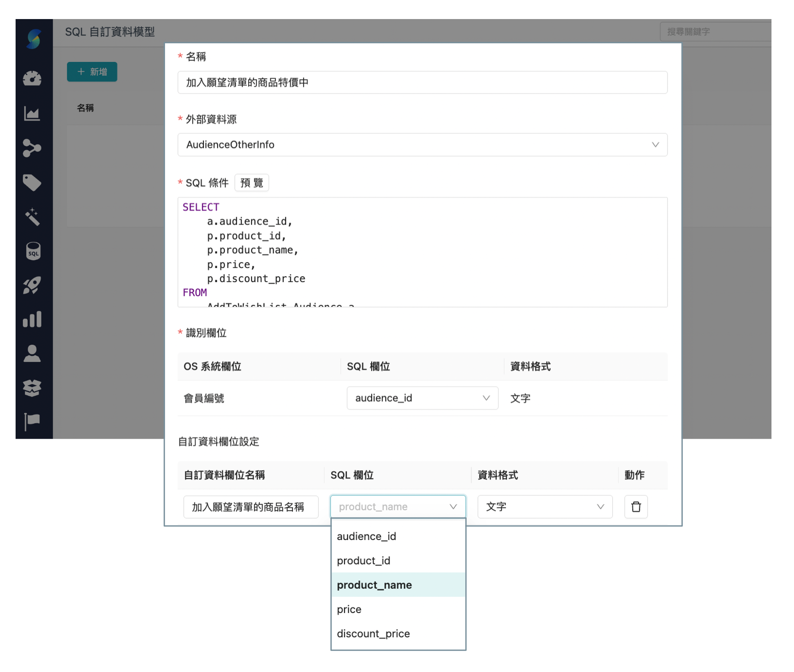Open the 文字 data format dropdown
The image size is (794, 672).
545,507
